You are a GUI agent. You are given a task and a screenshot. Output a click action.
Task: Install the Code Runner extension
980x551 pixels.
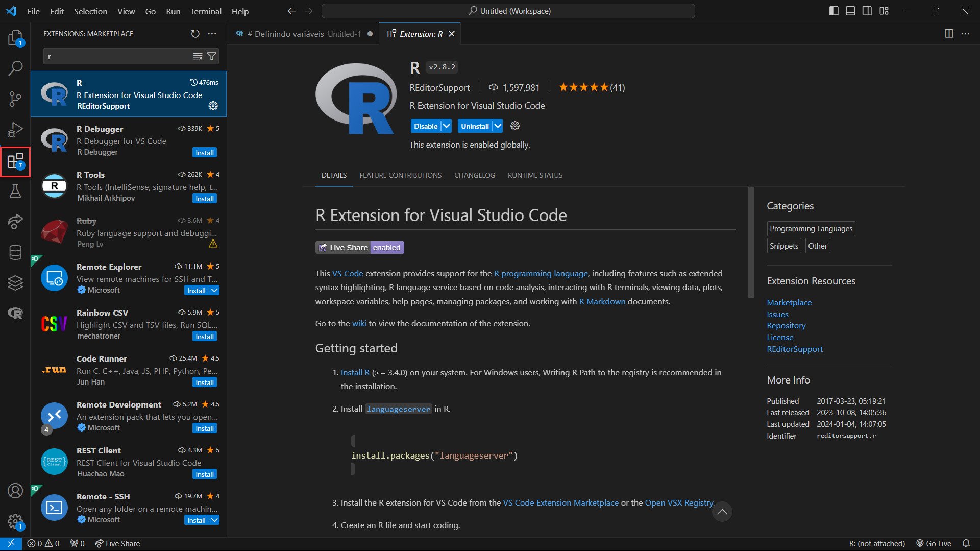pyautogui.click(x=205, y=382)
